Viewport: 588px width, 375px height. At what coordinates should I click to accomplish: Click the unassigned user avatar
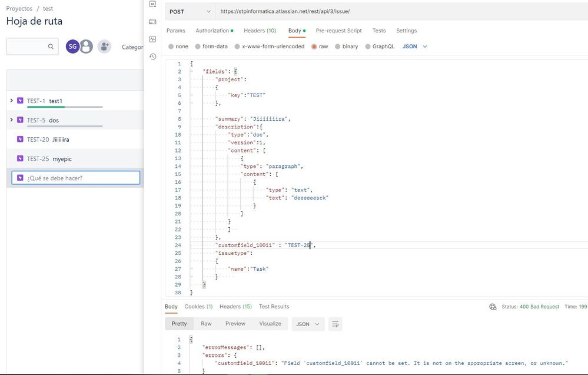click(87, 47)
